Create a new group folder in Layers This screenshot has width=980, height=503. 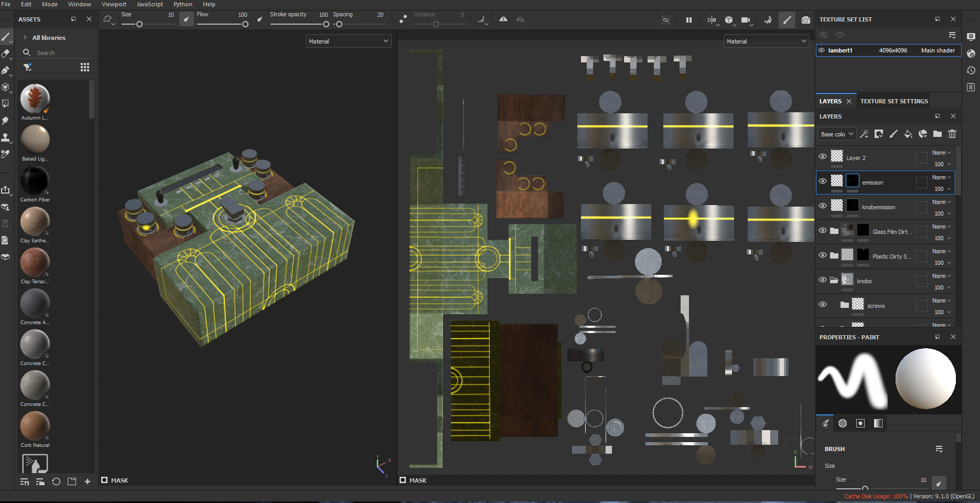click(x=938, y=134)
